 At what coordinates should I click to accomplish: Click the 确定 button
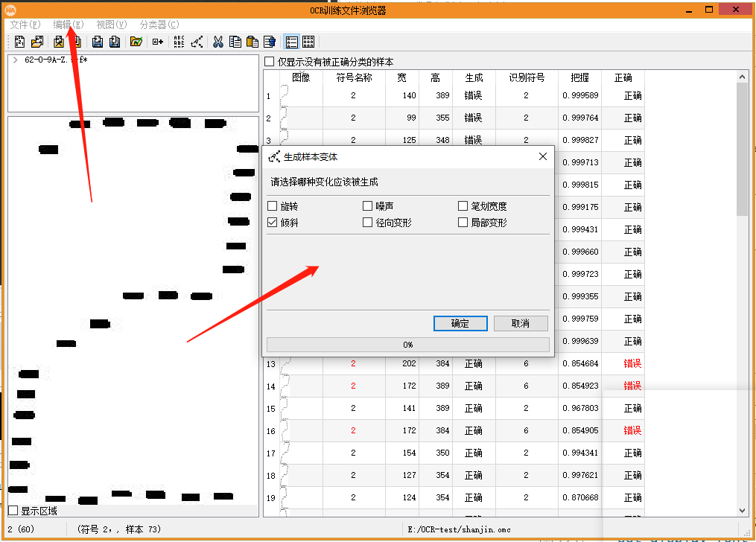point(460,323)
